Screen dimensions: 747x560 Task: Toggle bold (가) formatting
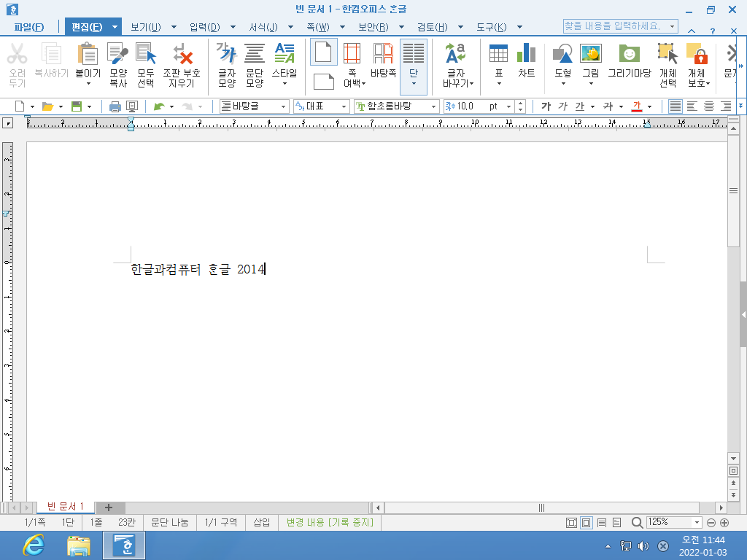tap(546, 106)
